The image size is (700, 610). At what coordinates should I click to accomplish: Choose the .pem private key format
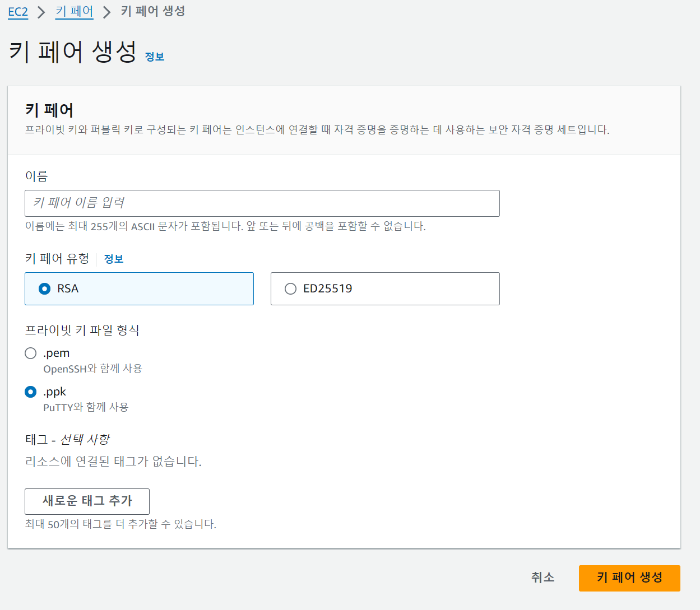tap(30, 353)
